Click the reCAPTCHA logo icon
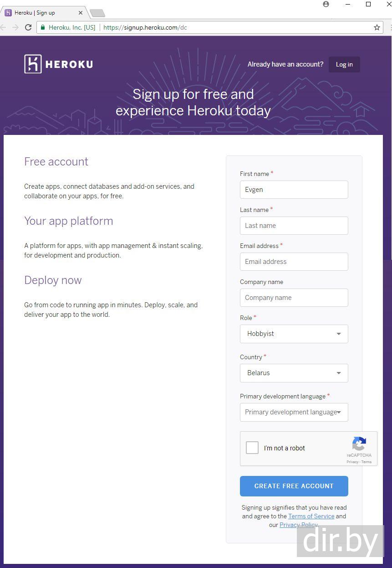The height and width of the screenshot is (568, 392). (x=359, y=444)
